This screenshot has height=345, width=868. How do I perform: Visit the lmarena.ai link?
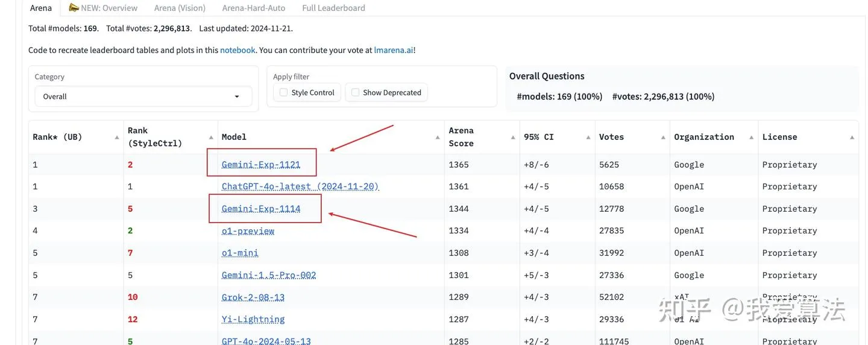(394, 50)
